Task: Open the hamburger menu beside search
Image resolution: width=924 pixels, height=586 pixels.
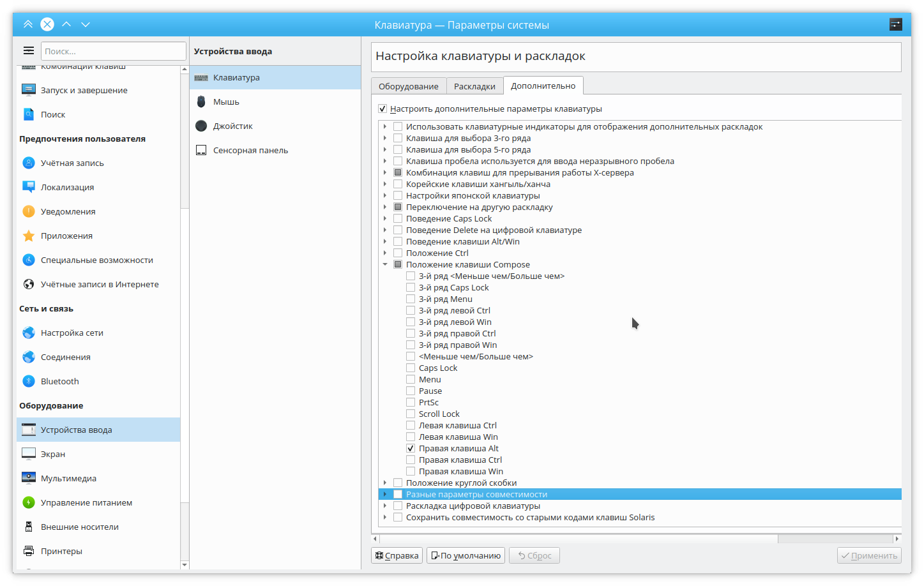Action: point(29,51)
